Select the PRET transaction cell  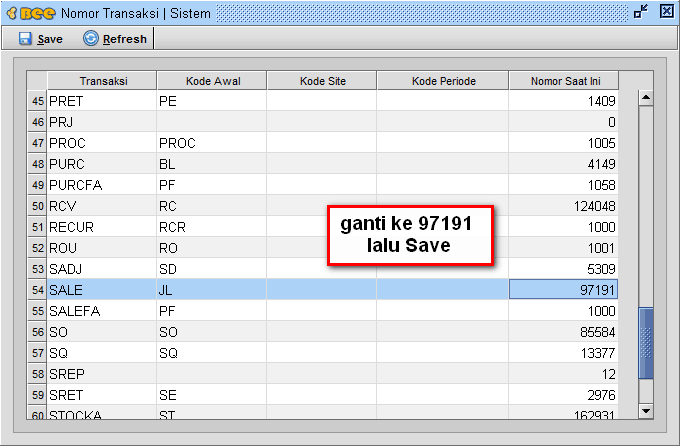(x=102, y=101)
